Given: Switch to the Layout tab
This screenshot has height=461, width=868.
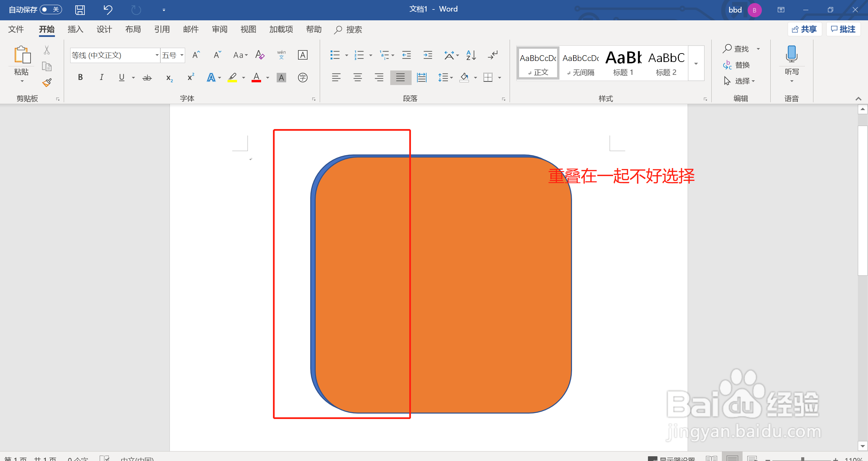Looking at the screenshot, I should pos(133,29).
